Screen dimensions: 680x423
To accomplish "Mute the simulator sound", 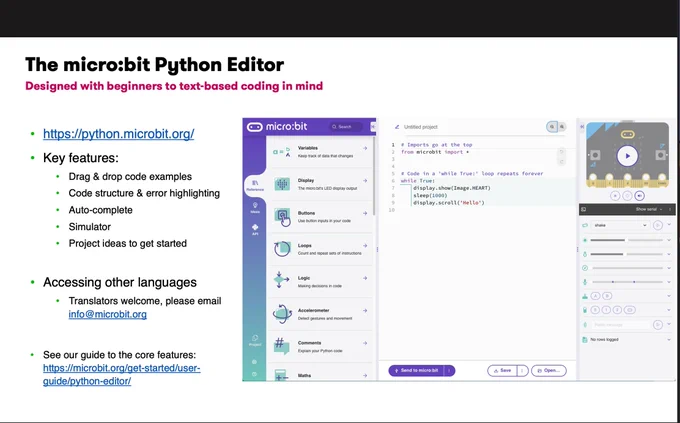I will (x=640, y=196).
